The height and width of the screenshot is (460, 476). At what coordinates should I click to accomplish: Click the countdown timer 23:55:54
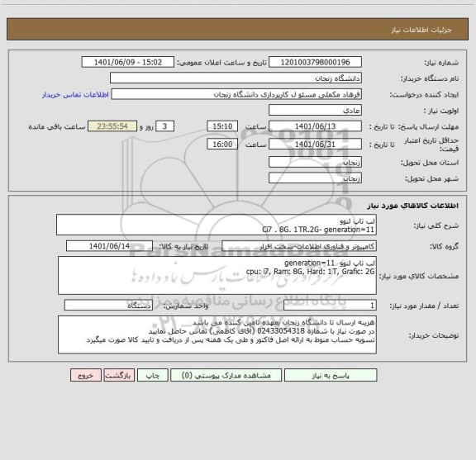coord(112,126)
